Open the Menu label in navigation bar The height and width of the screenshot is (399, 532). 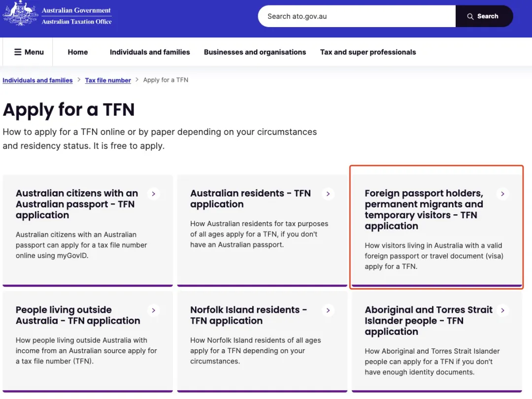tap(34, 52)
